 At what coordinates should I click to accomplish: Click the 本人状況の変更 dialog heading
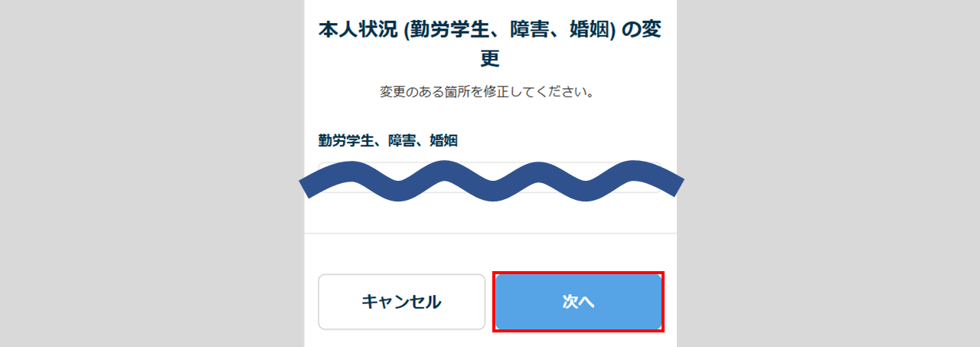[x=490, y=44]
